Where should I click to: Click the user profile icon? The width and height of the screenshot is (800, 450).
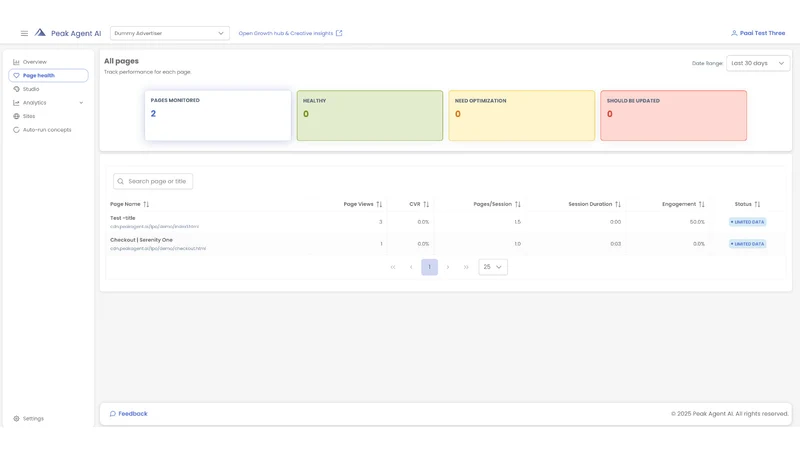(734, 33)
